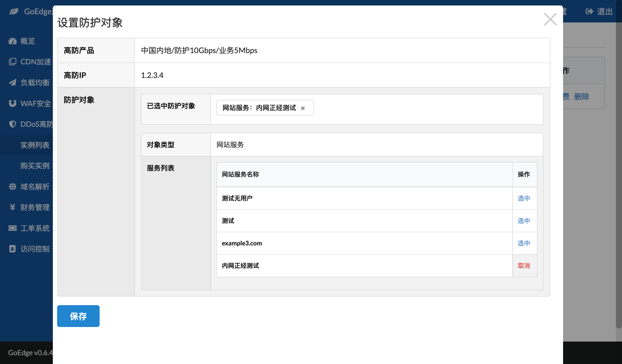Open 购买实例 submenu item

(x=35, y=166)
